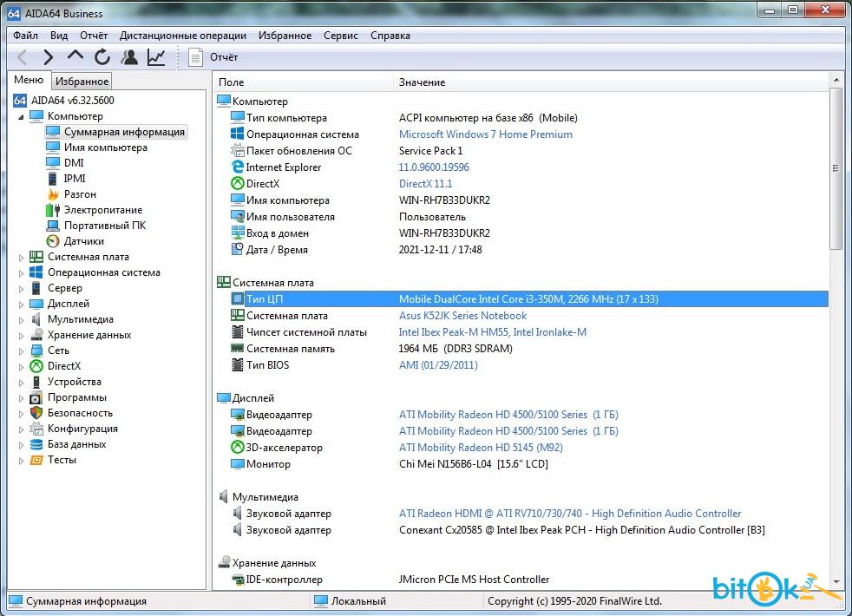Open the Microsoft Windows 7 Home Premium link
This screenshot has width=852, height=616.
[485, 134]
